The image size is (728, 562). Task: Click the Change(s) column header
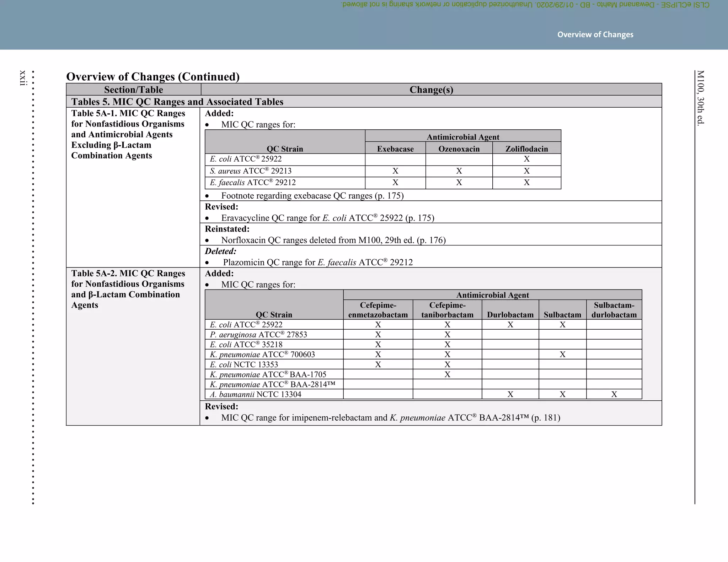pos(431,90)
